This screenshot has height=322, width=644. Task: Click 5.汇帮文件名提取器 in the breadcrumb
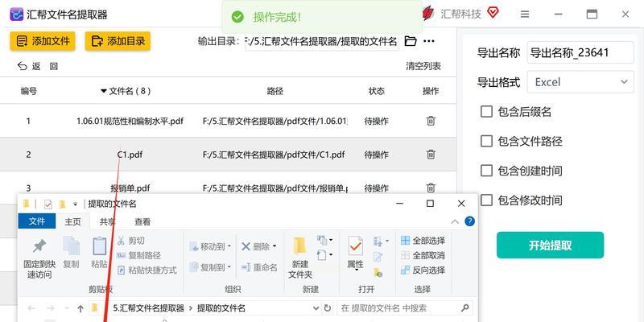click(x=148, y=308)
